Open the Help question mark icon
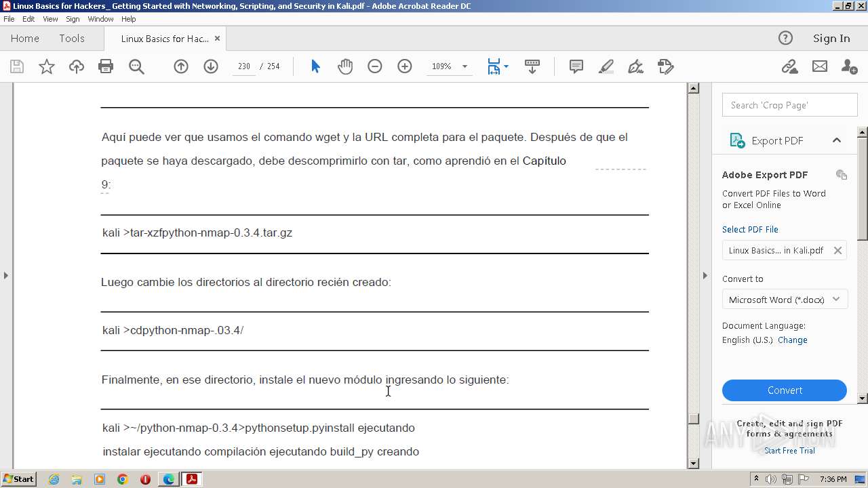The image size is (868, 488). tap(785, 38)
